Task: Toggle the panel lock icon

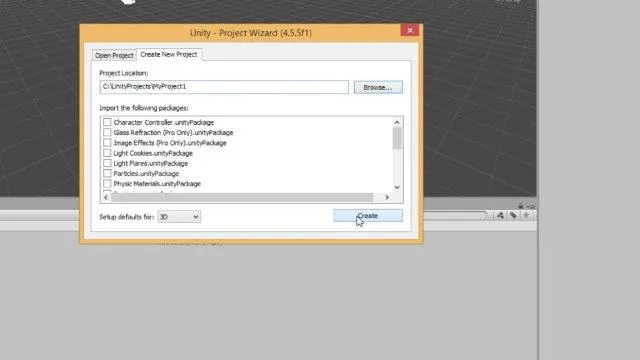Action: coord(521,206)
